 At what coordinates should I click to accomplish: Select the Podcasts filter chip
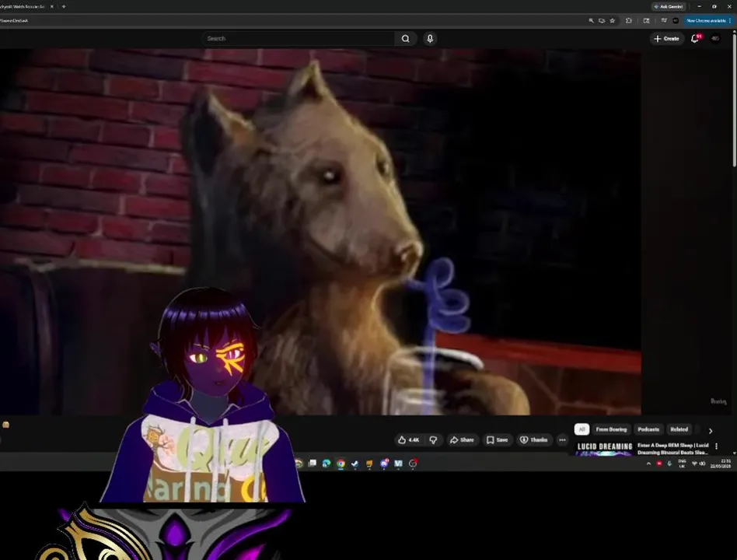[x=648, y=429]
